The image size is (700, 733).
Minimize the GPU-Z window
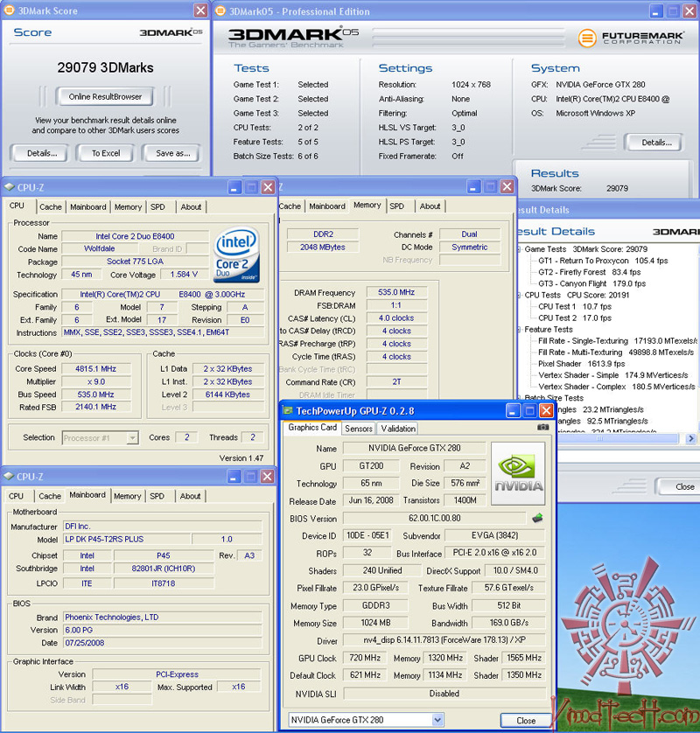(513, 411)
